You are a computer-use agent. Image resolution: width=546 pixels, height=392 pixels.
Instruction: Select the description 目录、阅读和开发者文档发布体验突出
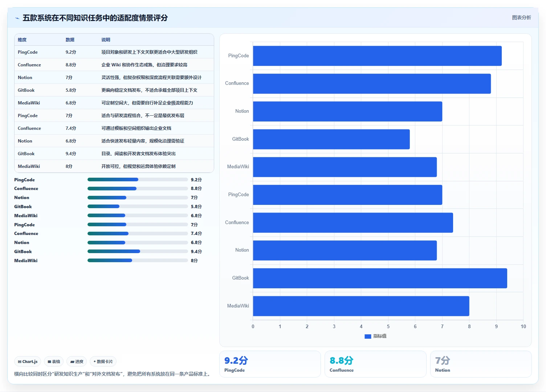[x=138, y=154]
